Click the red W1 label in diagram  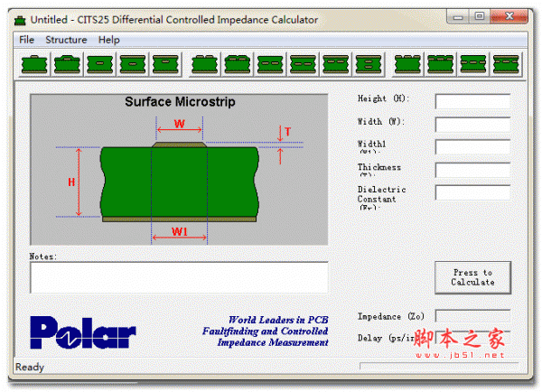(x=180, y=231)
